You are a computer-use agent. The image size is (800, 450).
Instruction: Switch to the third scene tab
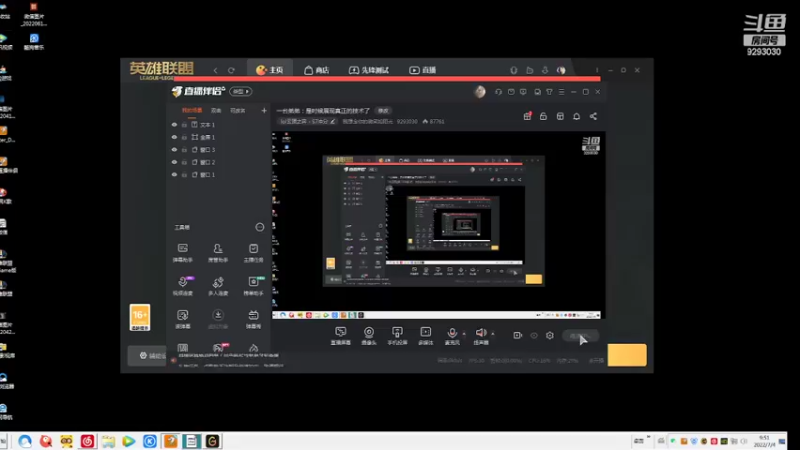click(x=238, y=110)
